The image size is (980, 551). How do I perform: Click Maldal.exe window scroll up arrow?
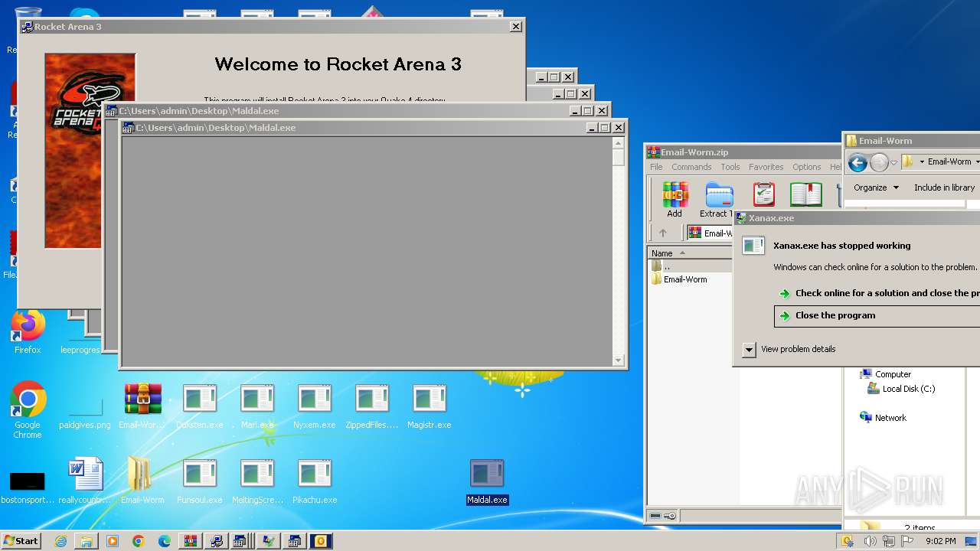[x=619, y=143]
